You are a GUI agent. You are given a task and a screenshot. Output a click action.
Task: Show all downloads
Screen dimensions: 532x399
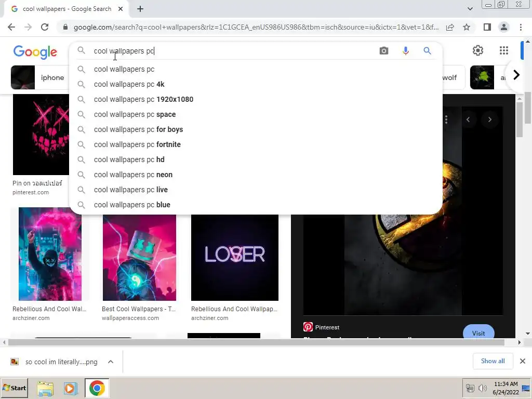[x=493, y=362]
